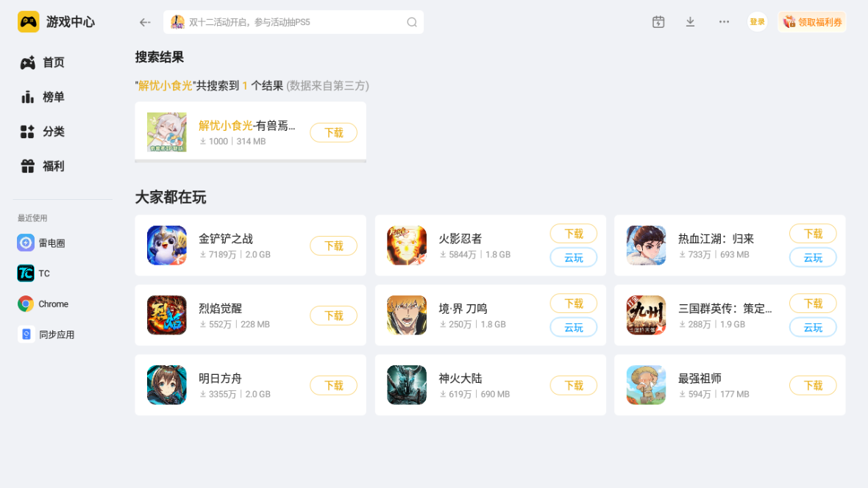Go to 首页 in sidebar
Screen dimensions: 868x488
[x=43, y=62]
